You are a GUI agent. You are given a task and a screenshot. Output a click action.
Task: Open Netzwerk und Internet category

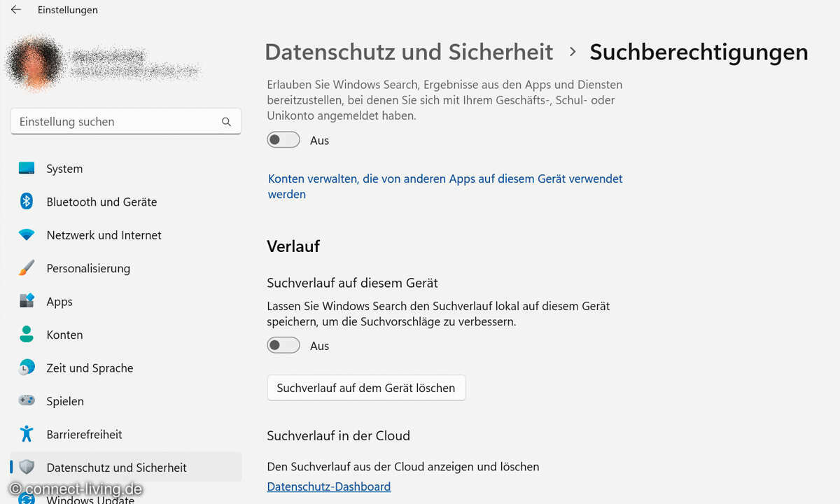point(104,235)
